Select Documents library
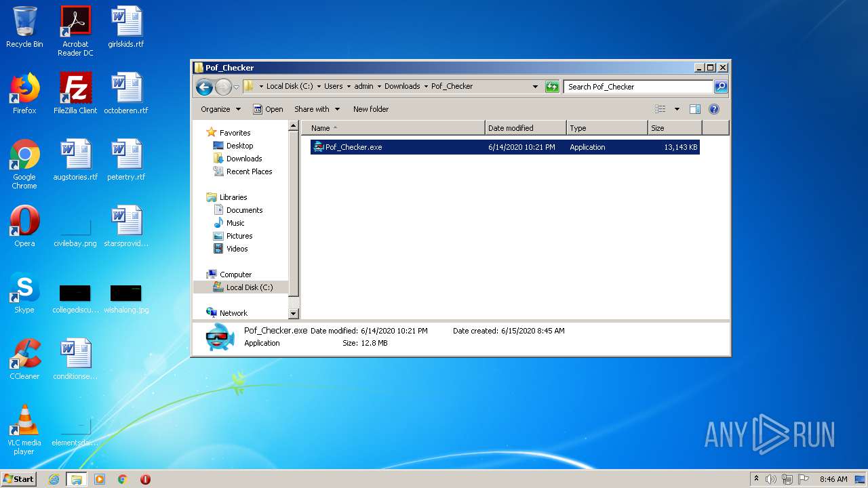 pyautogui.click(x=244, y=210)
